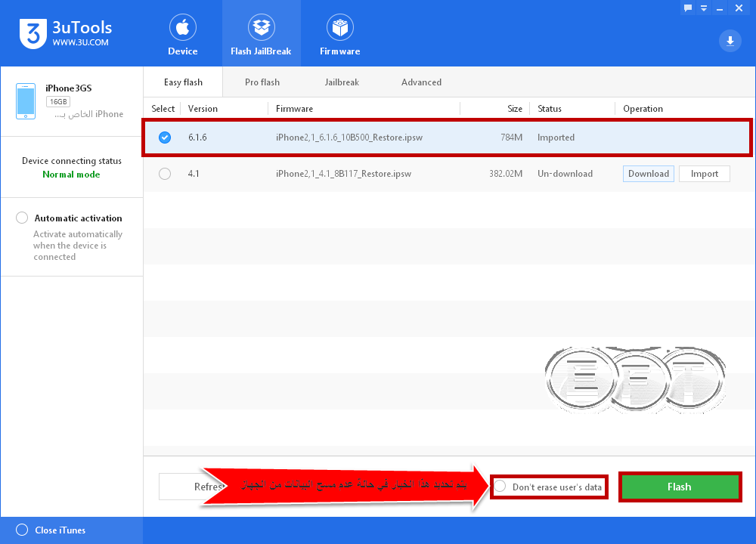Viewport: 756px width, 544px height.
Task: Switch to the Jailbreak tab
Action: tap(342, 82)
